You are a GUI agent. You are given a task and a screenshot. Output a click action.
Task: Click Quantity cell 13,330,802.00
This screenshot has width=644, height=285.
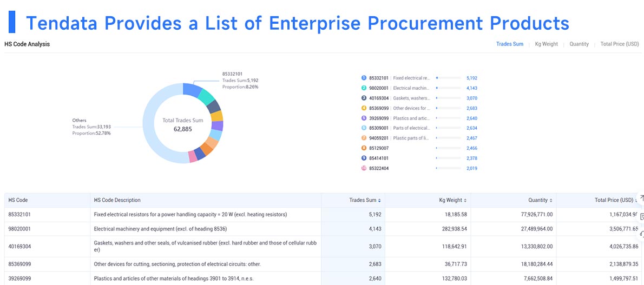pos(536,247)
